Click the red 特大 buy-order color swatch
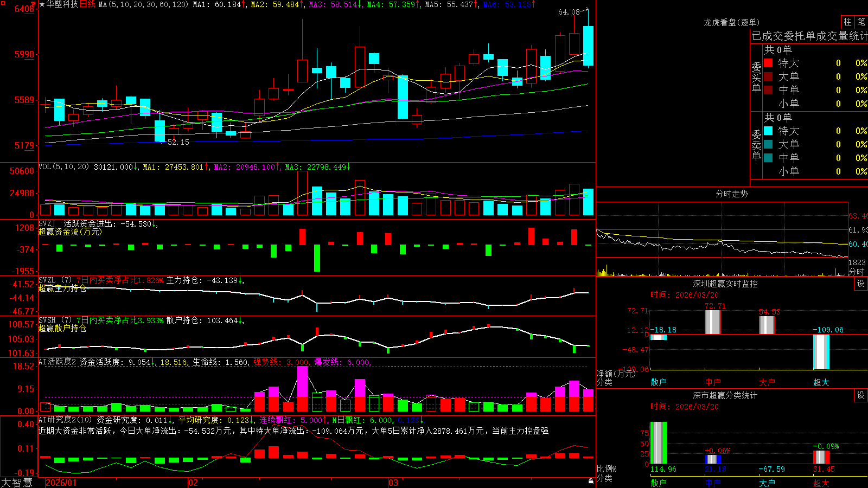 coord(768,63)
